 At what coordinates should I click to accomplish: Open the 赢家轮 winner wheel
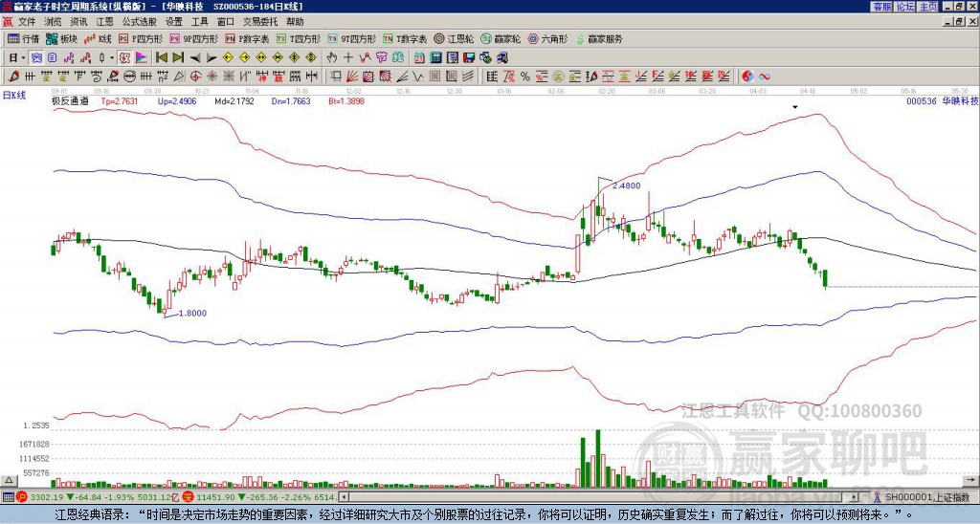pos(501,38)
